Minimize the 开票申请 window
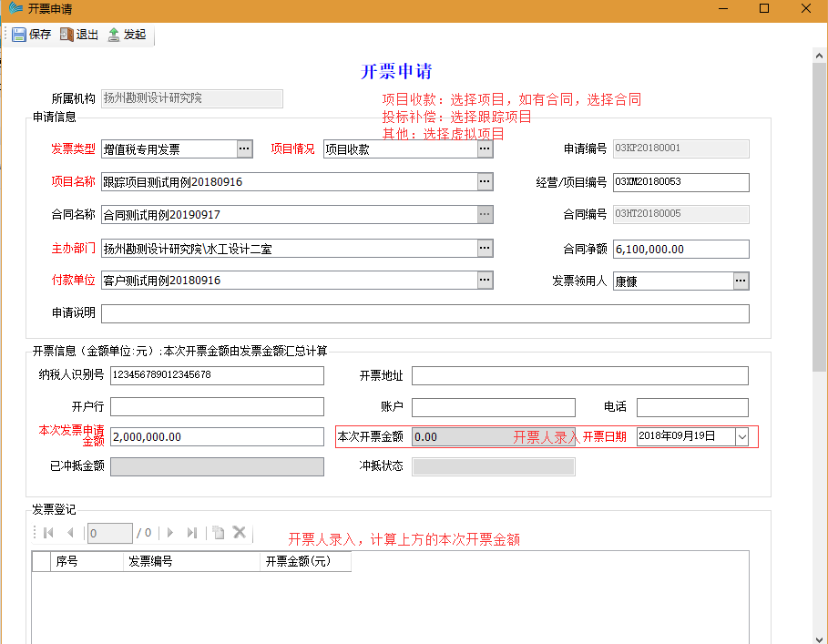 click(x=723, y=8)
